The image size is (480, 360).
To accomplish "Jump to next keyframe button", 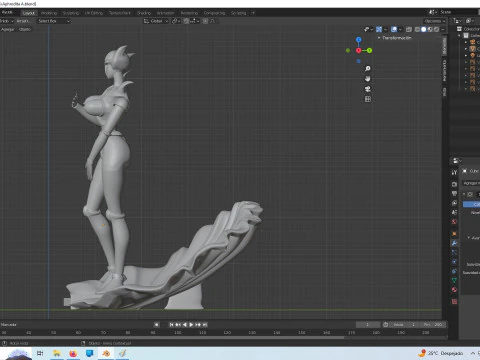I will pos(198,324).
